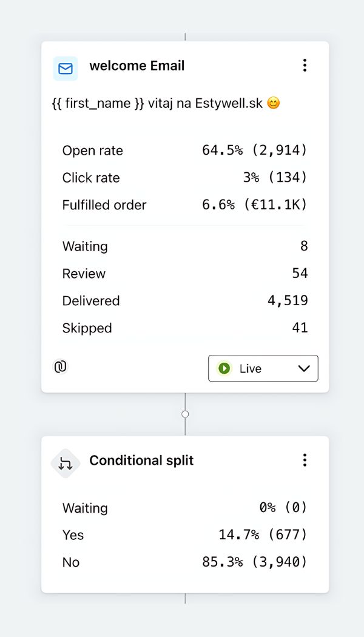Click the Delivered count 4,519
This screenshot has height=637, width=364.
[288, 301]
